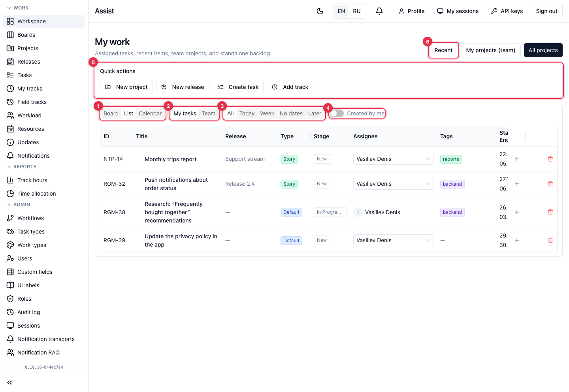Open Workload in the sidebar
The image size is (569, 392).
click(x=44, y=115)
